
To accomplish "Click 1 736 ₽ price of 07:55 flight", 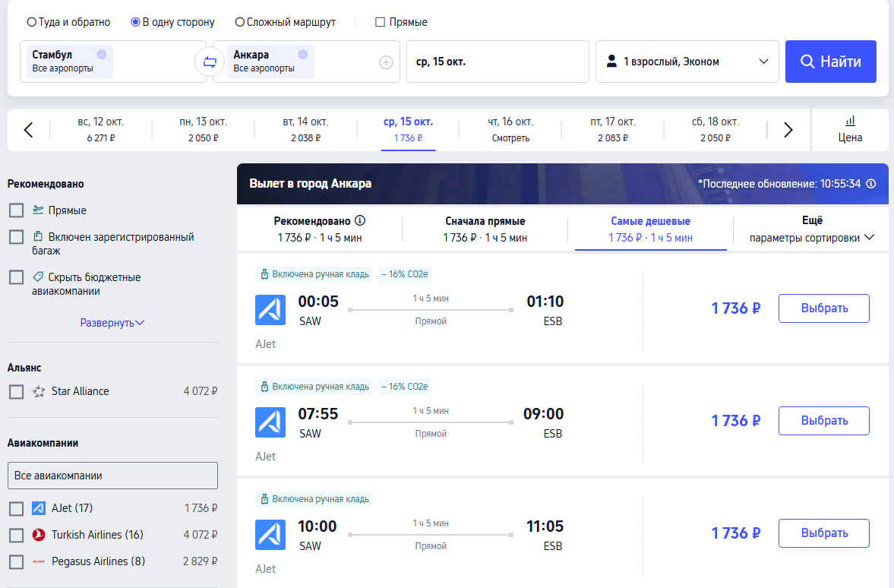I will click(x=735, y=421).
